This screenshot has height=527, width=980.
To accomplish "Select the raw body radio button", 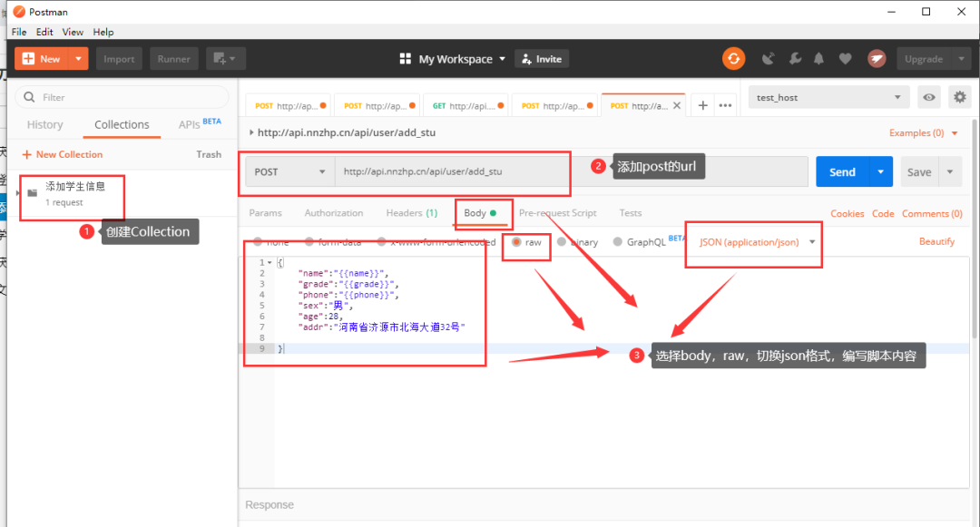I will (x=516, y=241).
